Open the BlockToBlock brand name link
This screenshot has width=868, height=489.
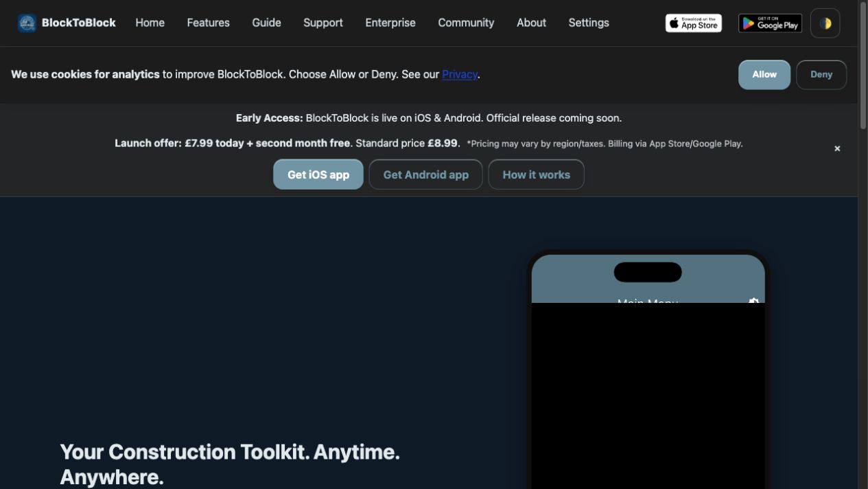[x=78, y=23]
